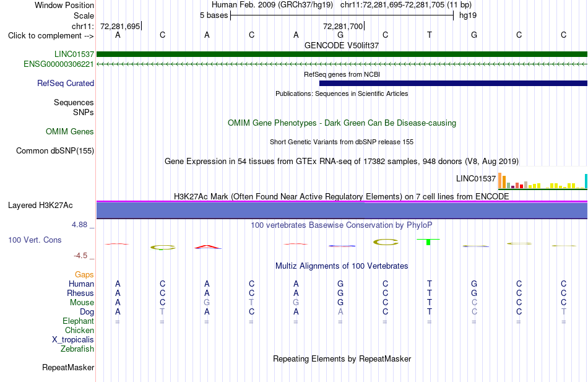The width and height of the screenshot is (588, 382).
Task: Click the -4.5 PhyloP lower scale value
Action: (x=80, y=256)
